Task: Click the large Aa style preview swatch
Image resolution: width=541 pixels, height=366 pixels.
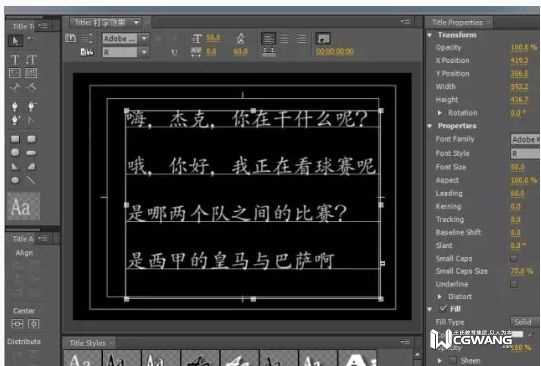Action: point(23,207)
